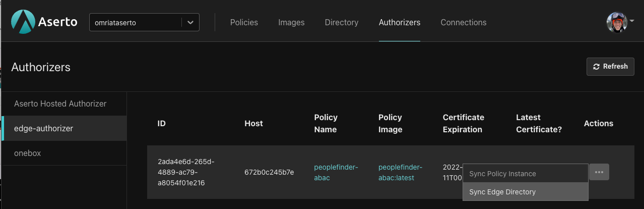This screenshot has height=209, width=644.
Task: Go to the Policies tab
Action: [244, 22]
